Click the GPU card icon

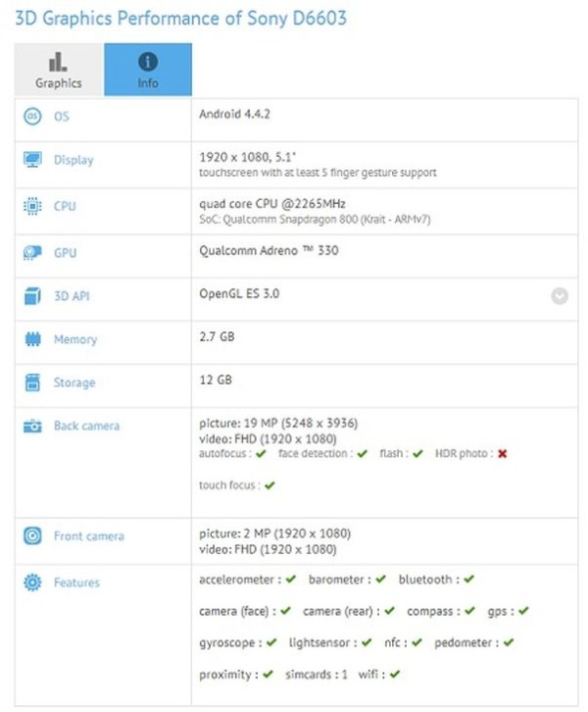(x=31, y=253)
